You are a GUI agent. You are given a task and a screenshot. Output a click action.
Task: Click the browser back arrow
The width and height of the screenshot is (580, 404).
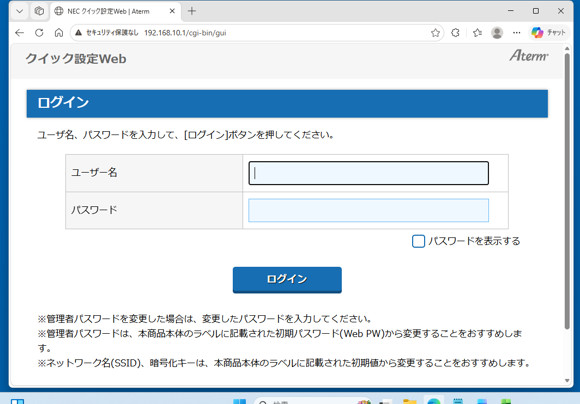click(x=19, y=33)
